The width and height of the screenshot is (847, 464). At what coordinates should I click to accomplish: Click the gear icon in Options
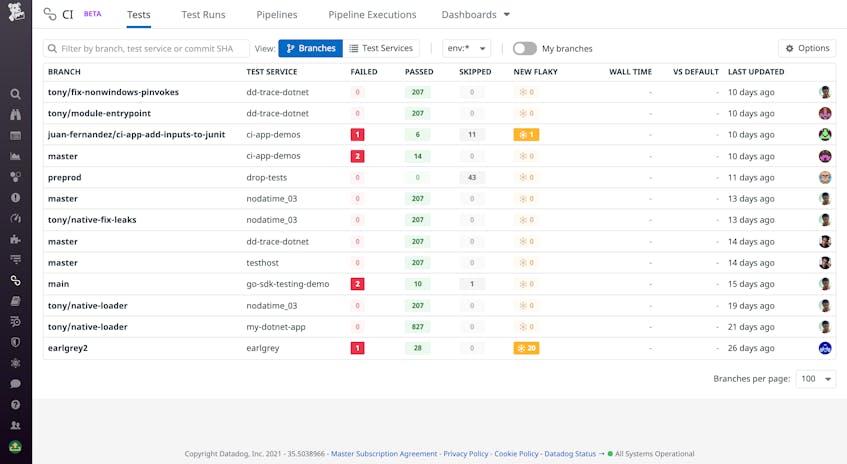[x=789, y=49]
